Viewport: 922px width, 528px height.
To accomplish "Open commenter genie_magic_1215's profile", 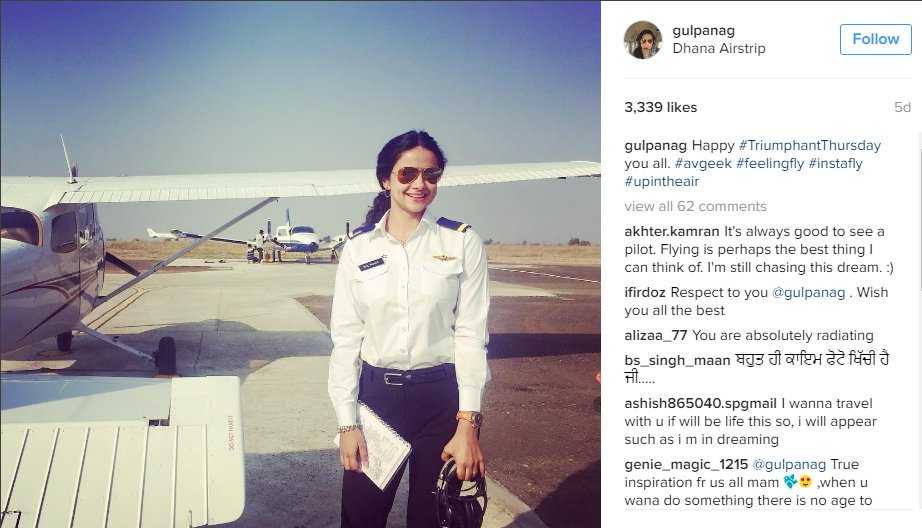I will click(686, 464).
